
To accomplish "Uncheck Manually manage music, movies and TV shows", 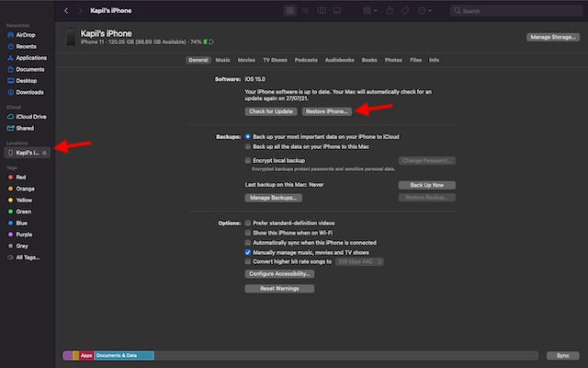I will pyautogui.click(x=248, y=251).
